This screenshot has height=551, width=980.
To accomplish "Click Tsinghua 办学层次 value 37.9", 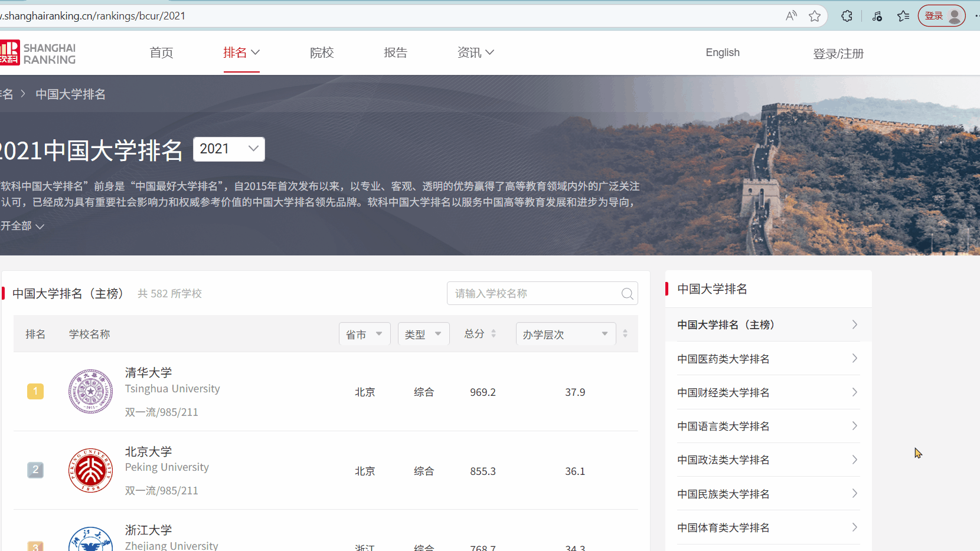I will pos(575,392).
